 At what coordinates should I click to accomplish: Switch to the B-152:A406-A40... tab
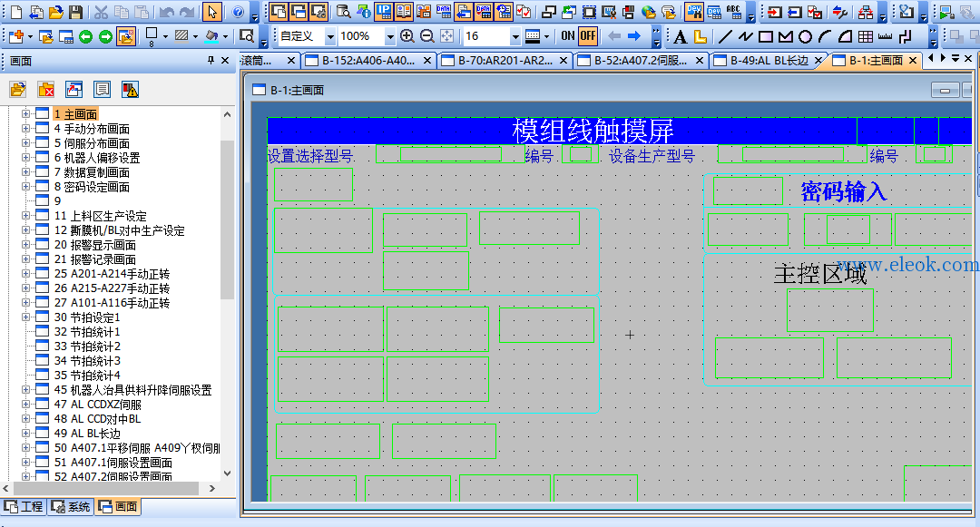(367, 61)
